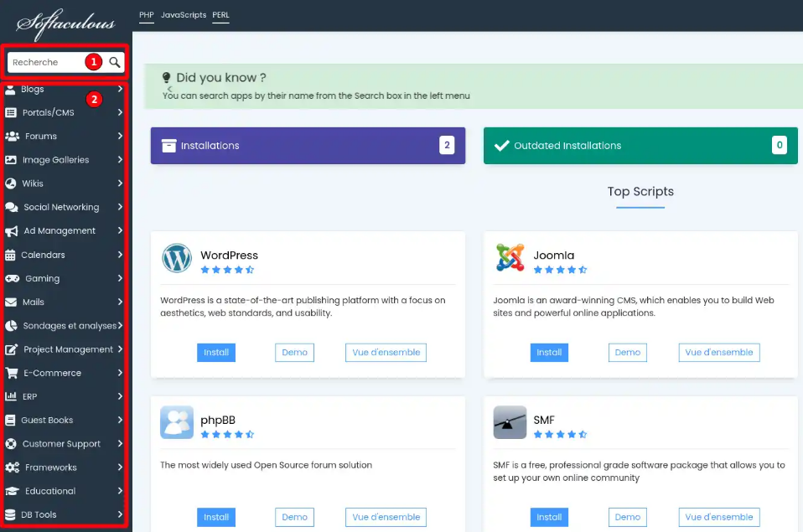Open the Joomla Demo button
The height and width of the screenshot is (532, 803).
point(627,352)
